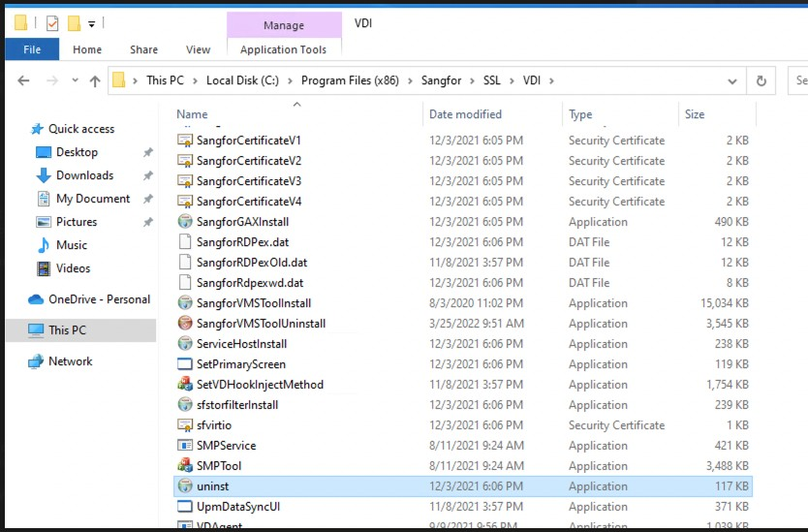This screenshot has height=532, width=808.
Task: Click the 3/25/2022 9:51 AM date cell
Action: pos(476,324)
